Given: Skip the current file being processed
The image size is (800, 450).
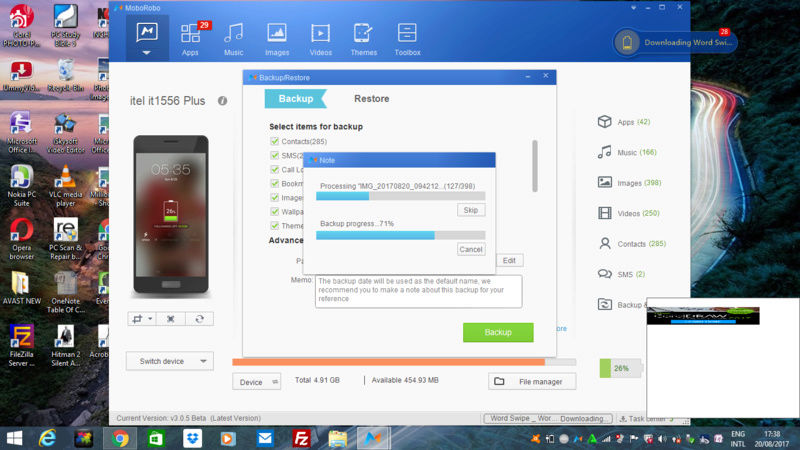Looking at the screenshot, I should (471, 210).
